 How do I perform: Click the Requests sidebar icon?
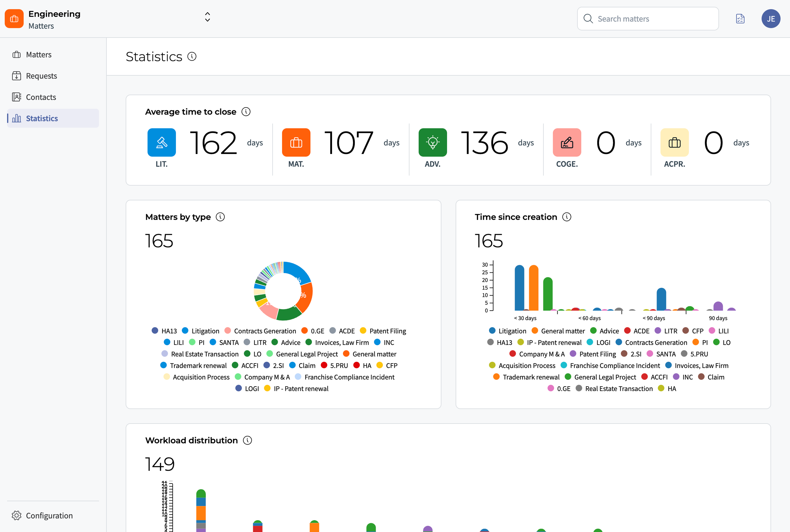point(17,76)
